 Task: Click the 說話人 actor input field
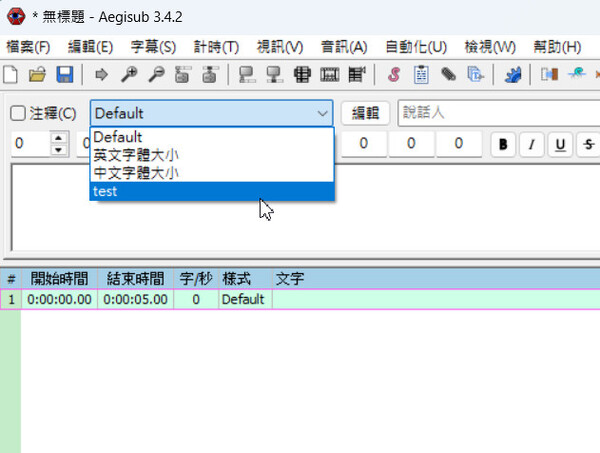pyautogui.click(x=495, y=114)
